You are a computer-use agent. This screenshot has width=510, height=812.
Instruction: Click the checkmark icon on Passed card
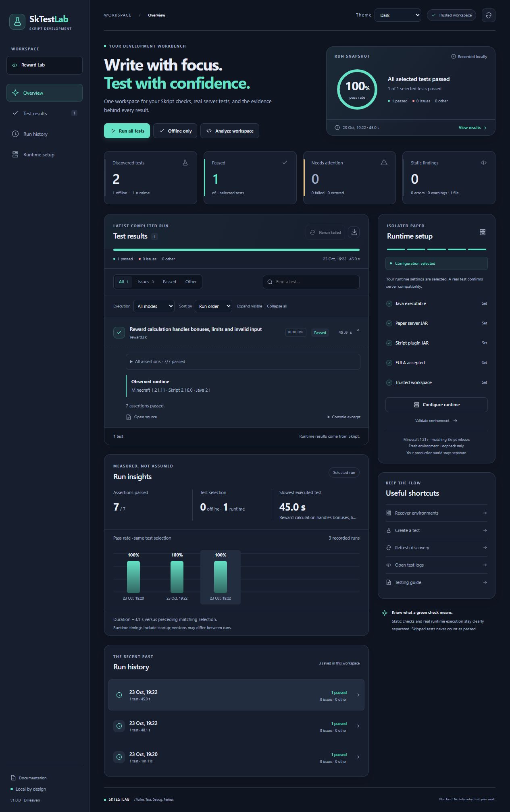(285, 162)
